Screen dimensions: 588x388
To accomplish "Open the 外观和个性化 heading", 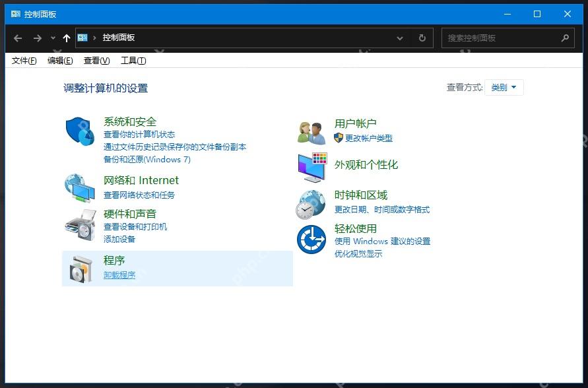I will coord(366,164).
